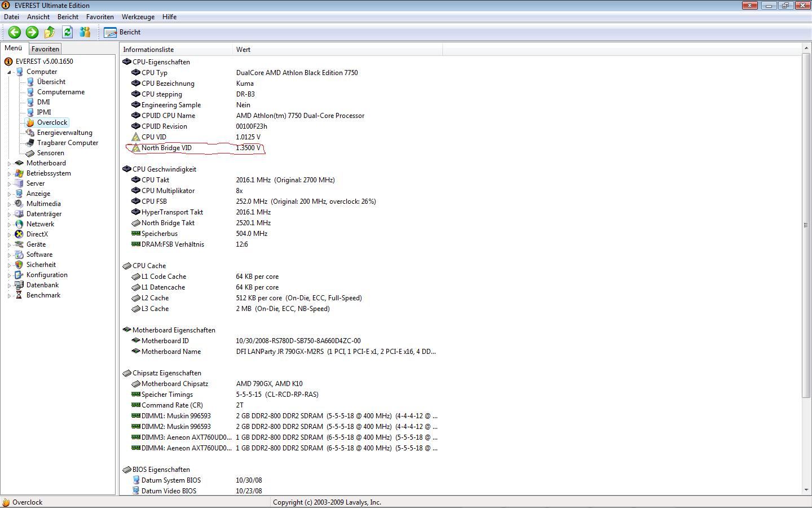
Task: Click the Betriebssystem Windows icon
Action: coord(19,173)
